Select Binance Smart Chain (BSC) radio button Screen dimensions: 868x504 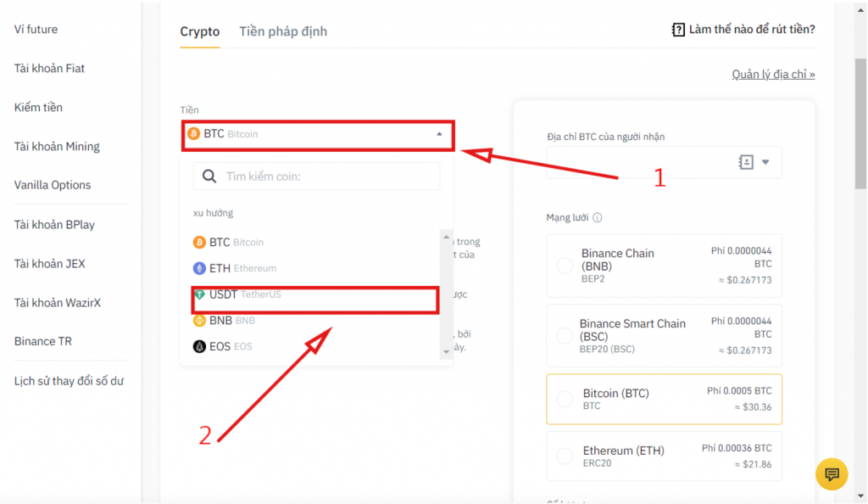(565, 336)
